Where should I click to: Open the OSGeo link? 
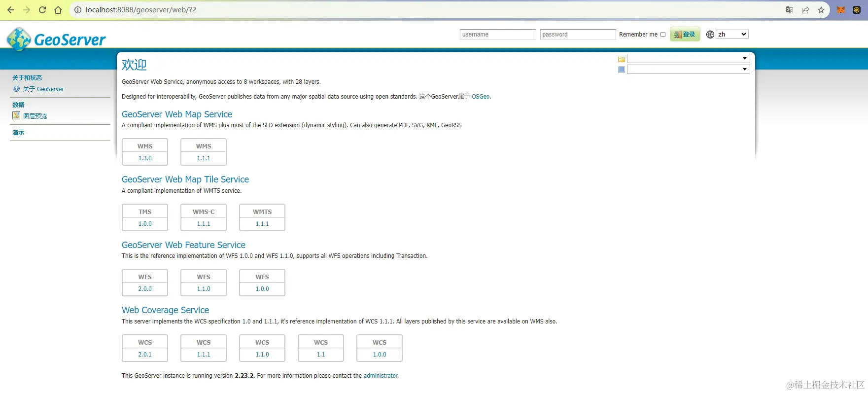pos(481,97)
